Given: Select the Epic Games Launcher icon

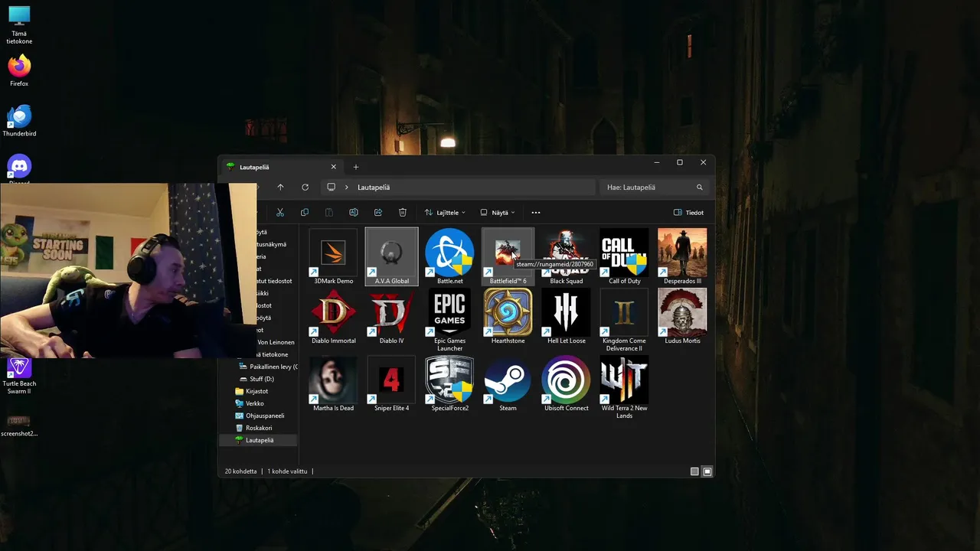Looking at the screenshot, I should 449,320.
